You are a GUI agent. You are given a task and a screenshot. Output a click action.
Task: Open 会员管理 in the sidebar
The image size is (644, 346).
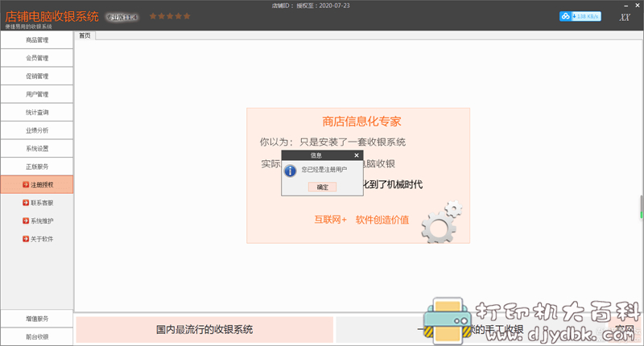point(37,58)
